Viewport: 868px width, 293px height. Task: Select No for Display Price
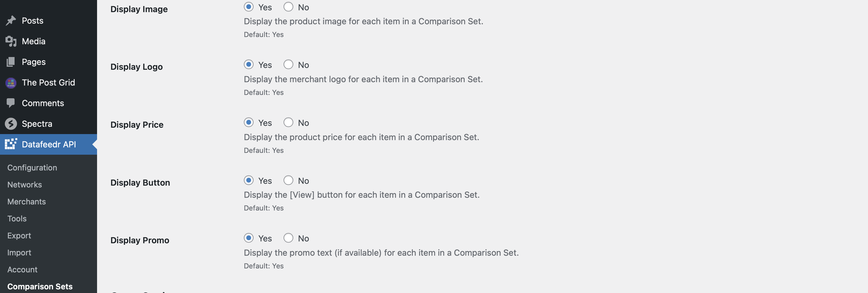tap(288, 123)
